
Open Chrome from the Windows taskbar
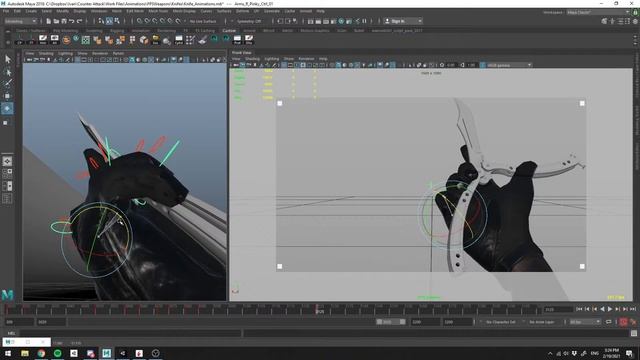(x=41, y=353)
